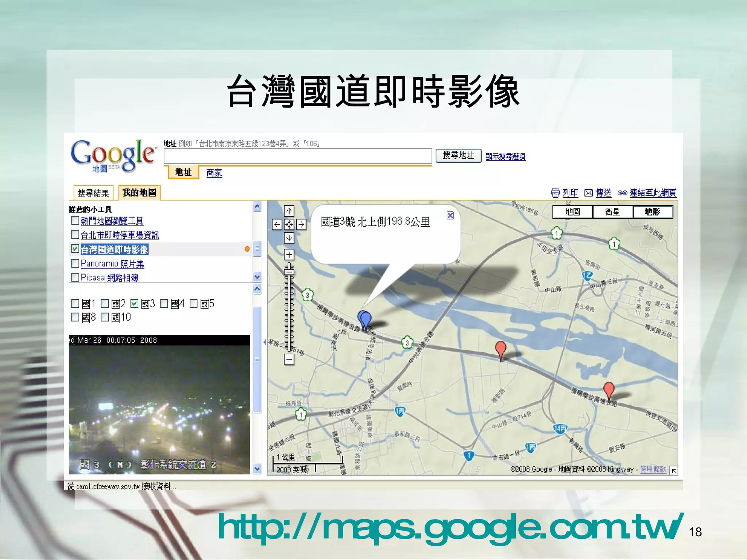The height and width of the screenshot is (560, 747).
Task: Click the 連結至此網頁 link
Action: click(653, 192)
